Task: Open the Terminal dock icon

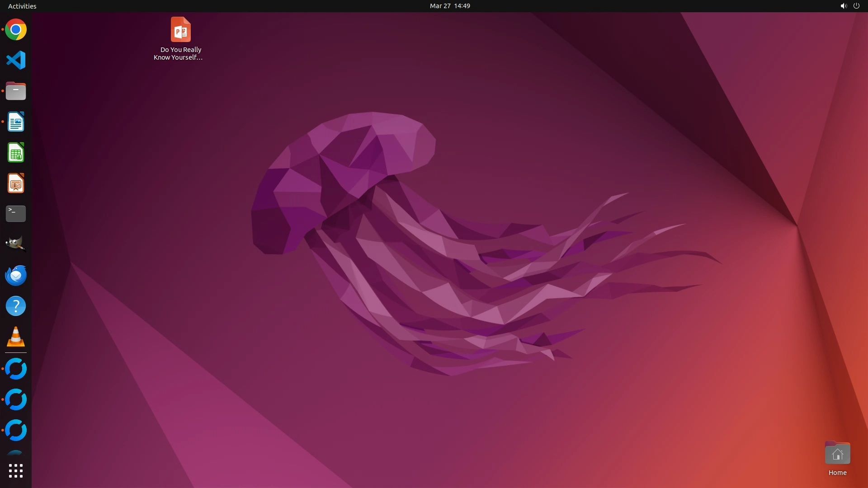Action: pos(16,214)
